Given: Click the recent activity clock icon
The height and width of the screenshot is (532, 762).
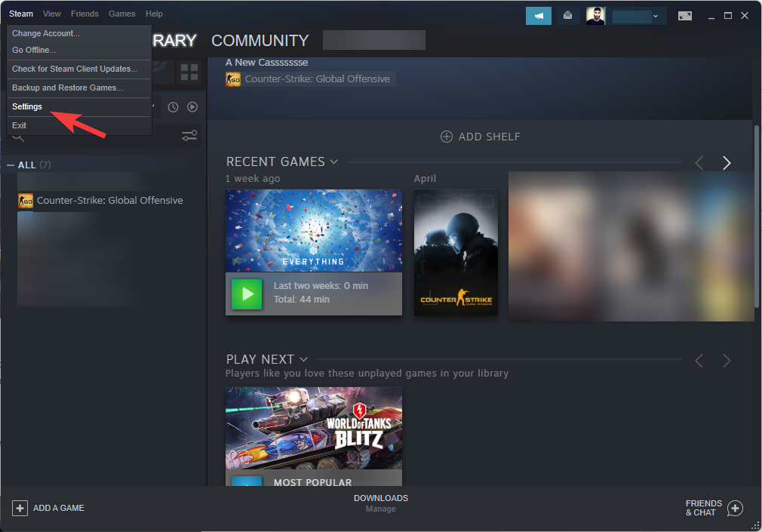Looking at the screenshot, I should click(x=173, y=107).
